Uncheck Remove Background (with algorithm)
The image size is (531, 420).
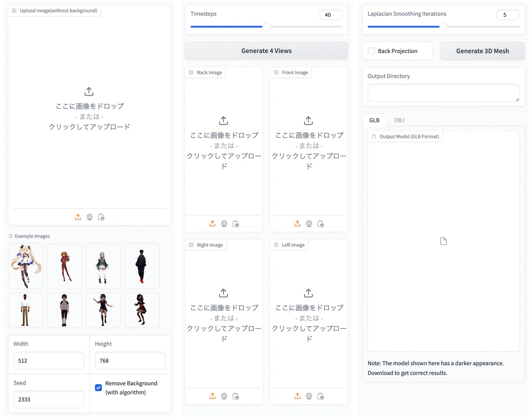(99, 388)
